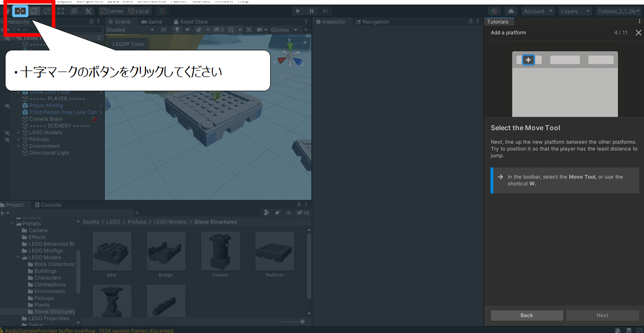Open the custom editor tools

pyautogui.click(x=88, y=11)
